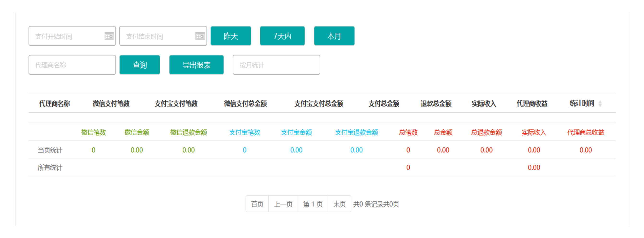The height and width of the screenshot is (238, 644).
Task: Click 支付宝支付笔数 column header
Action: click(x=176, y=103)
